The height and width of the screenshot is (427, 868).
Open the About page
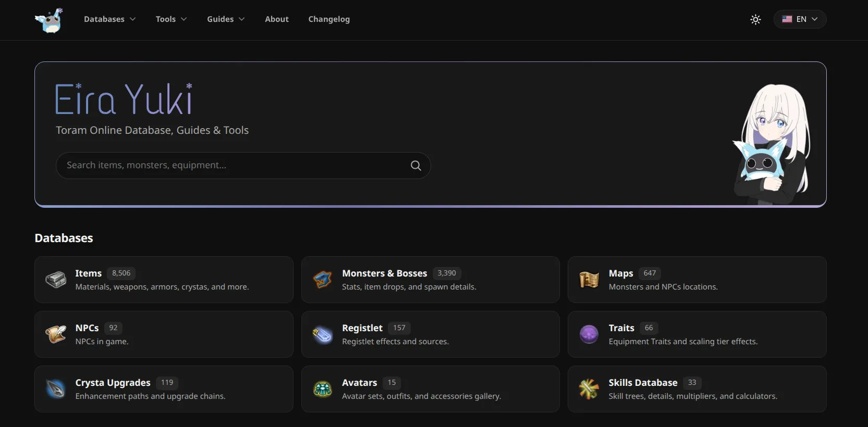pos(277,19)
